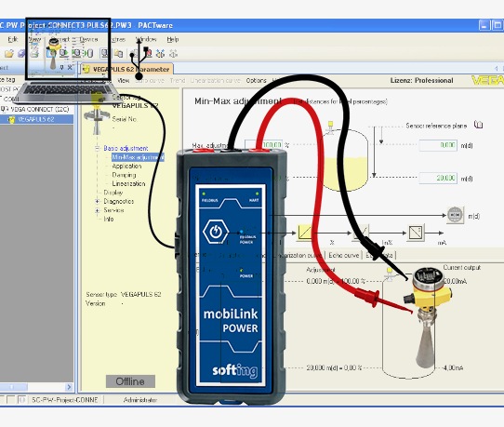
Task: Select the VEGAPULS 62 Parameter tab
Action: (x=126, y=69)
